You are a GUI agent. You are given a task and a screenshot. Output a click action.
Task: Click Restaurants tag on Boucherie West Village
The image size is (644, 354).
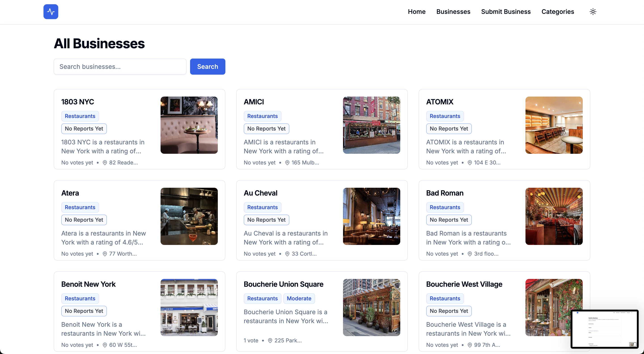tap(445, 299)
